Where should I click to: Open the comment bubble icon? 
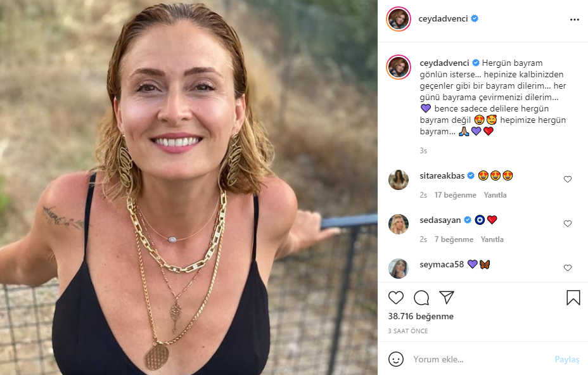[421, 298]
